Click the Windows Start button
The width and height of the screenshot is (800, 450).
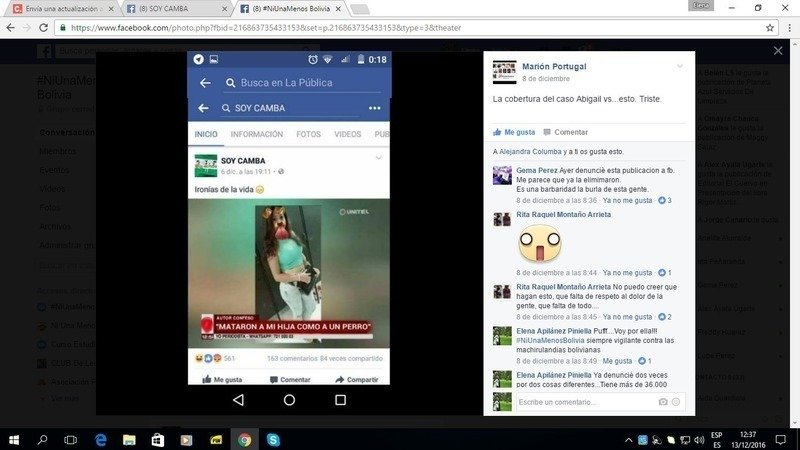(x=14, y=438)
